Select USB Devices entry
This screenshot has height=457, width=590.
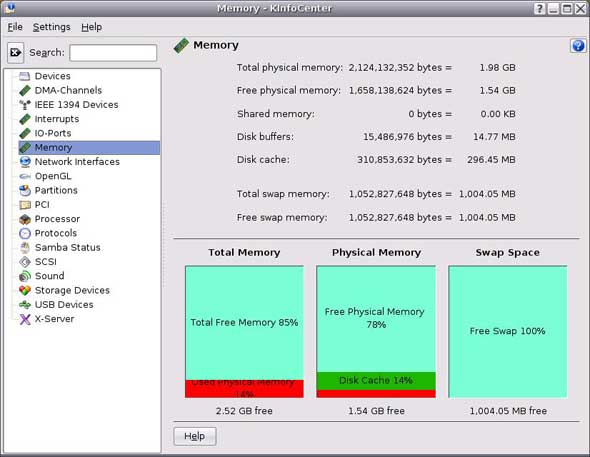pyautogui.click(x=64, y=305)
